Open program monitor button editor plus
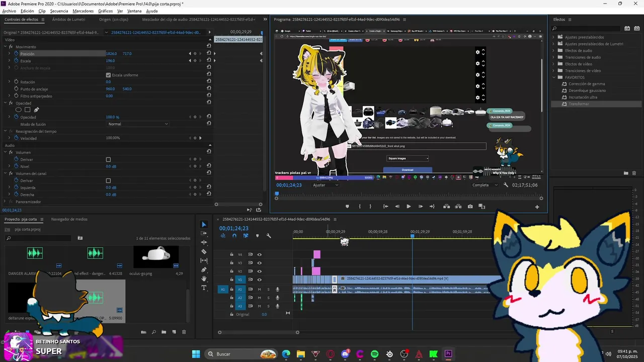The height and width of the screenshot is (362, 644). coord(537,207)
